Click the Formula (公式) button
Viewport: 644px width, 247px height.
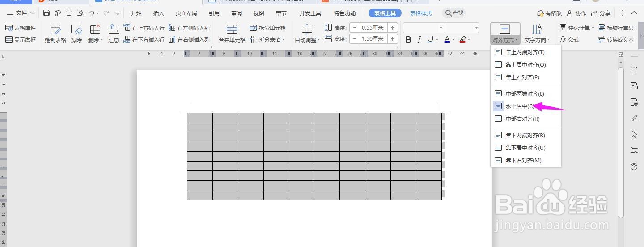click(569, 39)
